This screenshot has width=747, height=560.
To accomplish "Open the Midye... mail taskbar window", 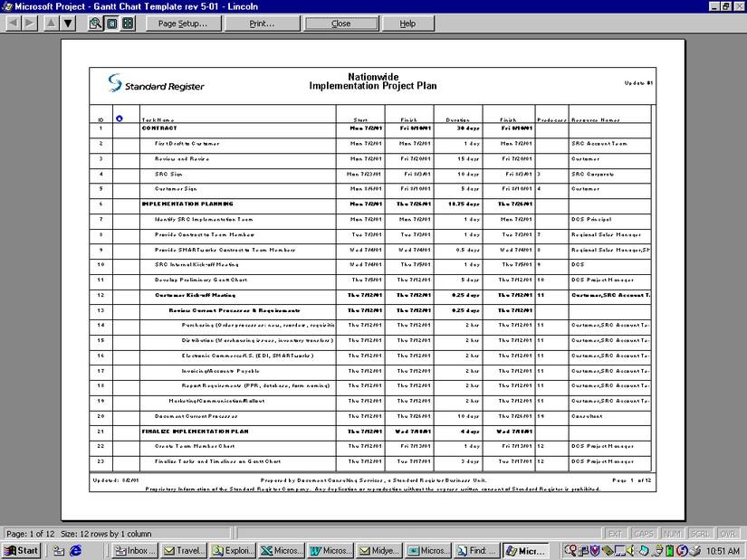I will pos(379,550).
